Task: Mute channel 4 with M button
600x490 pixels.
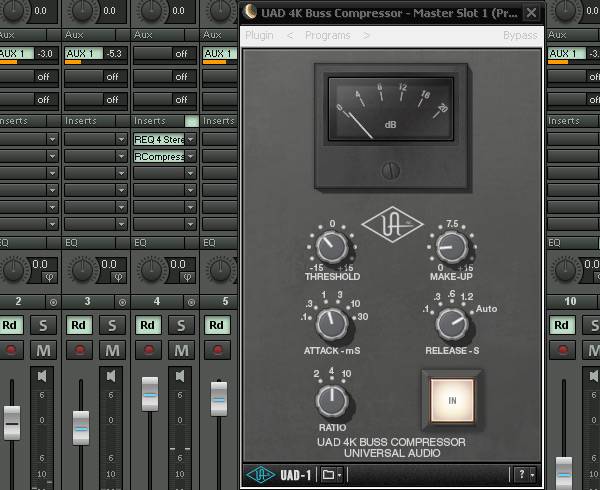Action: click(x=181, y=350)
